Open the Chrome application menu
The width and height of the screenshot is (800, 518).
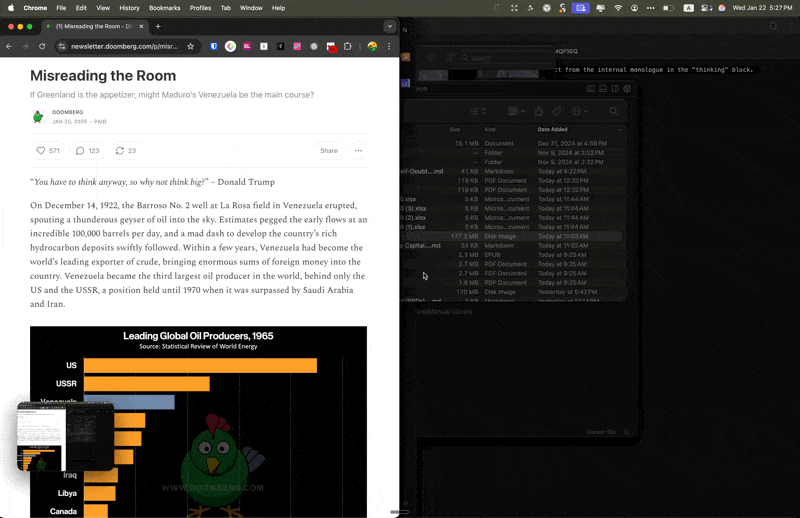(x=35, y=8)
